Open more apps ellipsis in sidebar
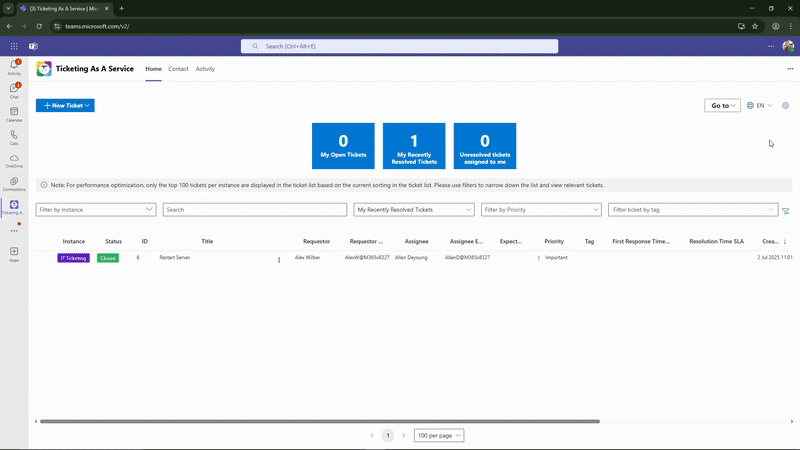The width and height of the screenshot is (800, 450). coord(14,231)
